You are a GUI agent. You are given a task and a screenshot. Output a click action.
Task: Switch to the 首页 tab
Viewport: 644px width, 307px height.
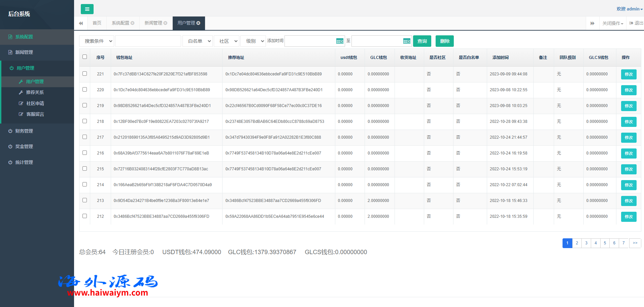[x=97, y=23]
